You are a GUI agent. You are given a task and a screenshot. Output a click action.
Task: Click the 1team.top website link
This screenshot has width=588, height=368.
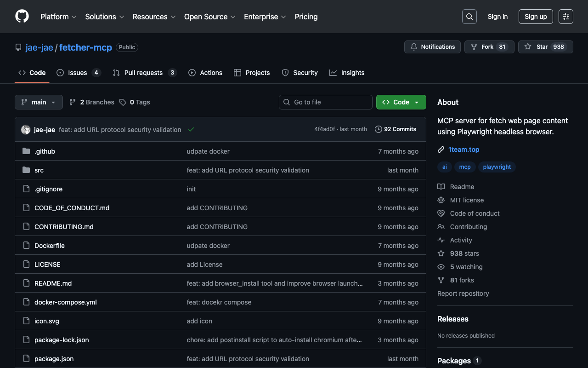(x=464, y=149)
